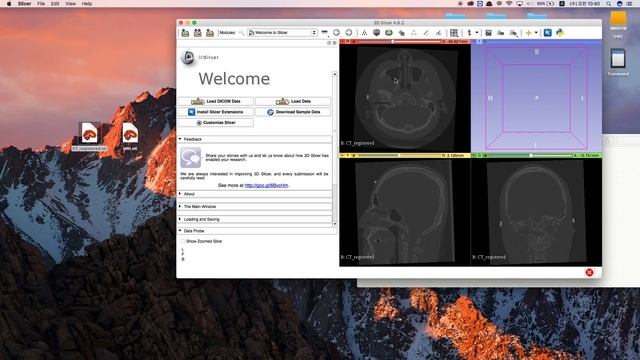Open the View menu
The image size is (640, 360).
pyautogui.click(x=71, y=4)
